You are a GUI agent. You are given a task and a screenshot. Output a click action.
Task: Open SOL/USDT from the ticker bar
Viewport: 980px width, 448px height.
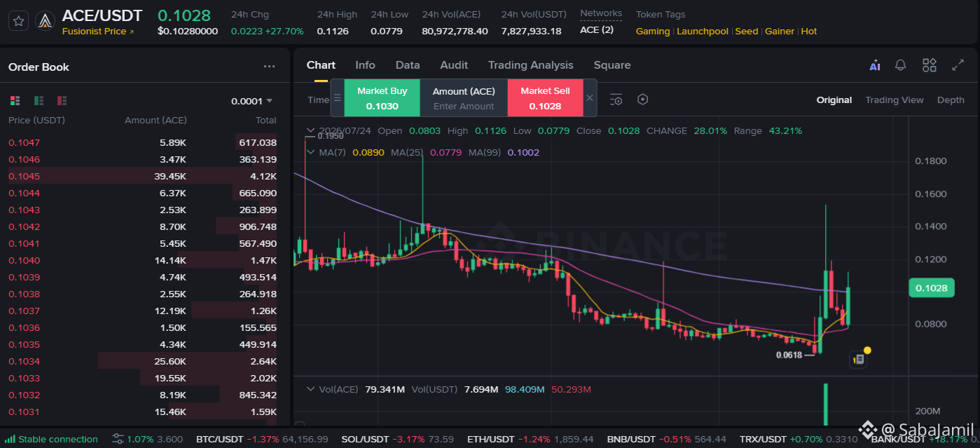coord(397,440)
